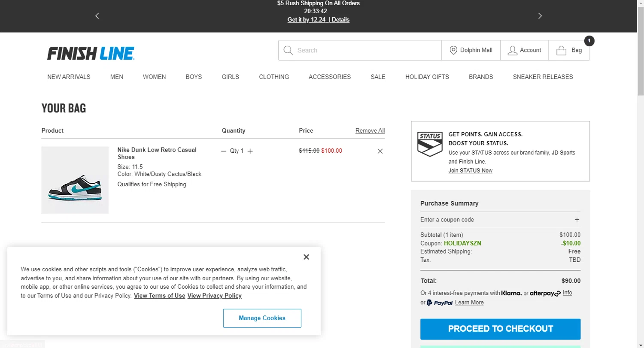Open CLOTHING category menu
The height and width of the screenshot is (348, 644).
tap(274, 77)
